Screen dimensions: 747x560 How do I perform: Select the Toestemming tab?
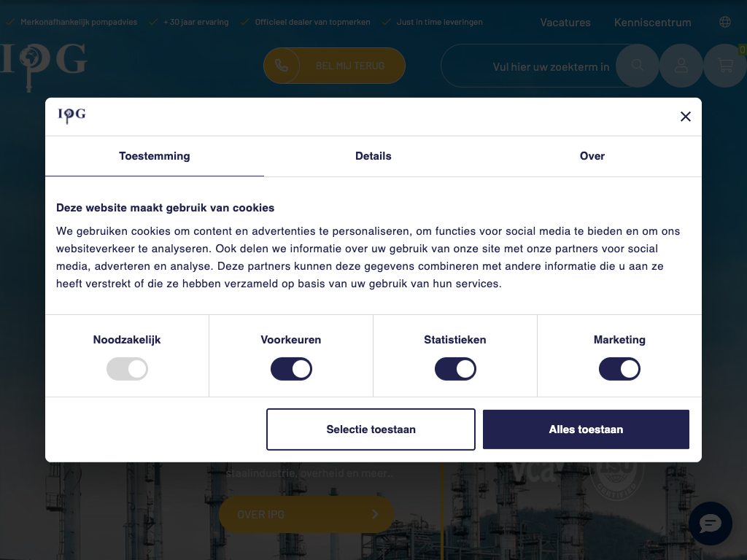coord(154,156)
